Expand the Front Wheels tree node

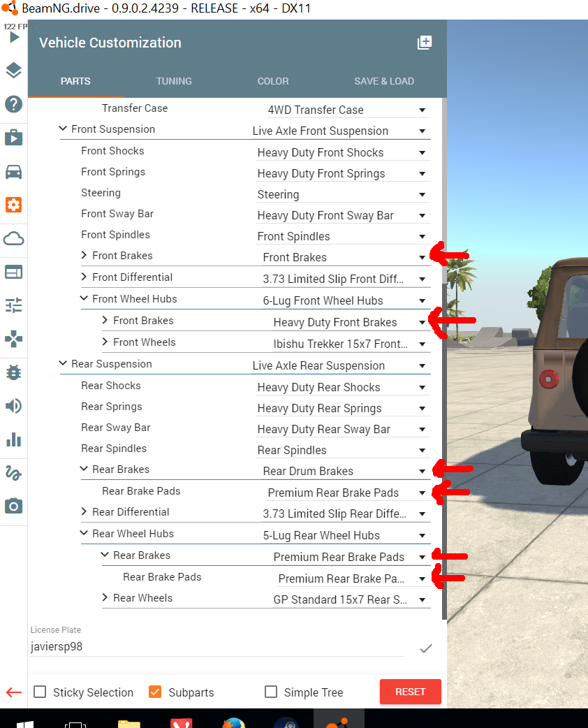tap(105, 342)
